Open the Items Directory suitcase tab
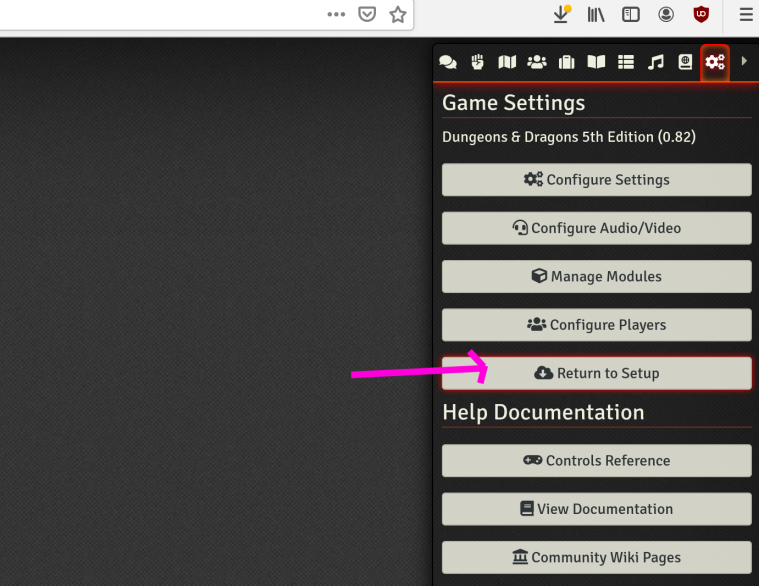This screenshot has height=586, width=759. click(x=566, y=62)
